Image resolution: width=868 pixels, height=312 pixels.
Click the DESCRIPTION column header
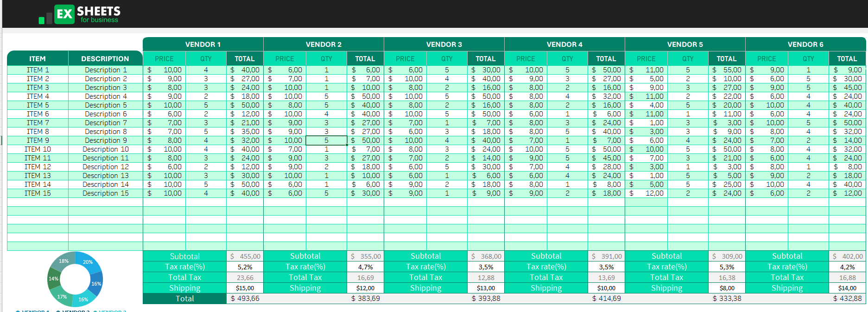tap(105, 59)
